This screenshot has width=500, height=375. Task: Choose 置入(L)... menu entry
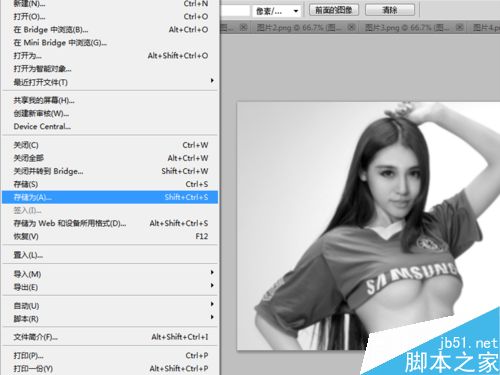tap(110, 255)
